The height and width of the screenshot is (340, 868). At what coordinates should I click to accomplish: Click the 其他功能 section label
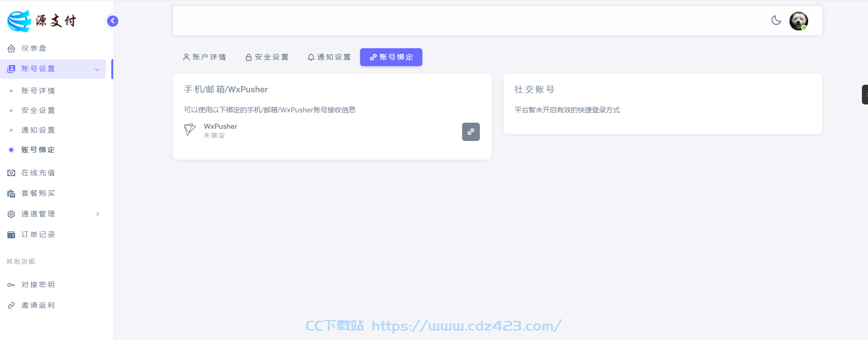click(21, 261)
